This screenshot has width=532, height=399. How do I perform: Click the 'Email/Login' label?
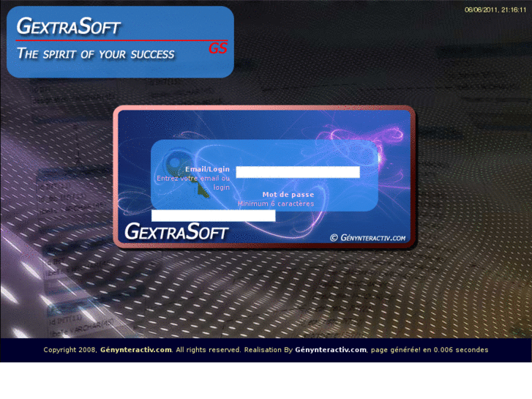[x=207, y=169]
